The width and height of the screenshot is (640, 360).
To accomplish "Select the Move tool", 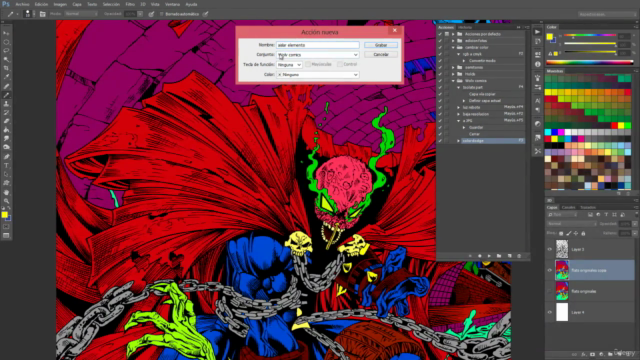I will [6, 33].
